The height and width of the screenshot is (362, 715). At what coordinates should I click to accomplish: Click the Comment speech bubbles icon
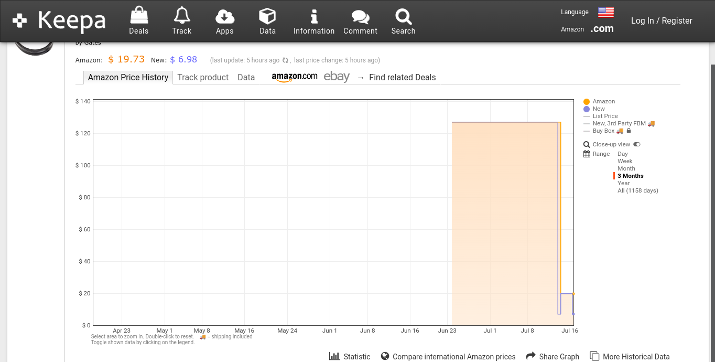click(x=360, y=17)
